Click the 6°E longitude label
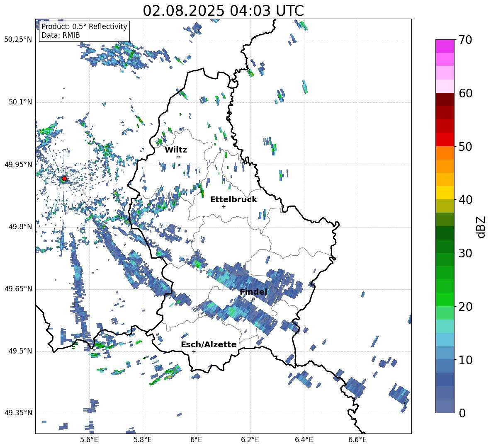 (x=196, y=440)
